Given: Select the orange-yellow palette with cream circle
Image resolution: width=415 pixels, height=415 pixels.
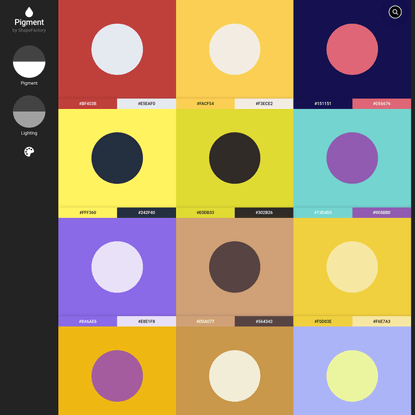Looking at the screenshot, I should (235, 49).
